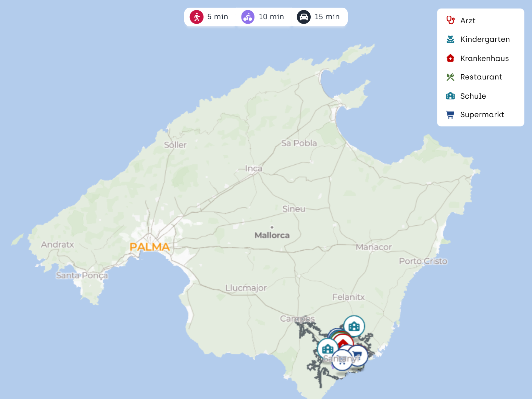Click the Sóller town label

pos(175,145)
